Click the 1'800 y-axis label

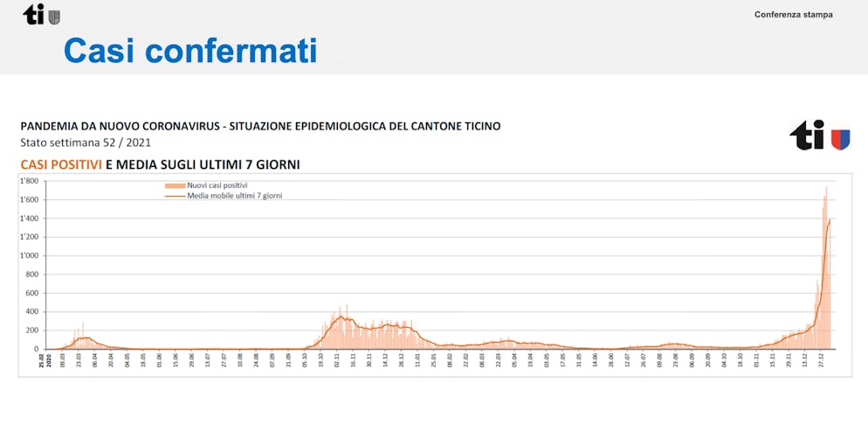[30, 181]
